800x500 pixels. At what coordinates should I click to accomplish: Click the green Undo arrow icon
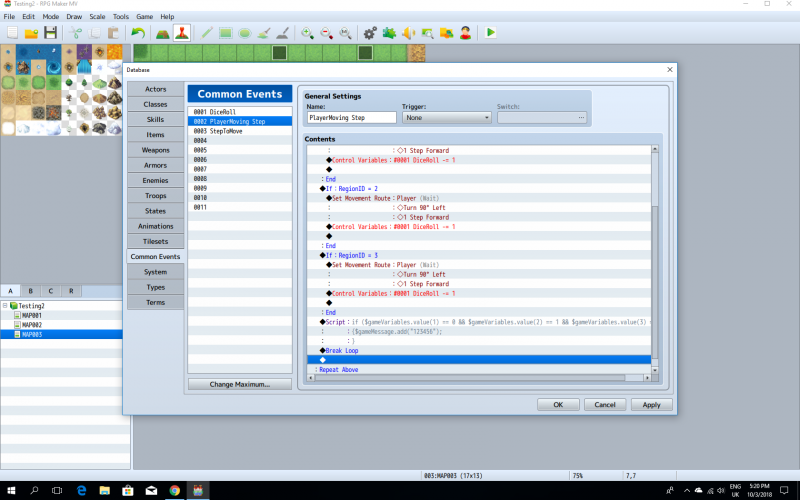coord(138,33)
